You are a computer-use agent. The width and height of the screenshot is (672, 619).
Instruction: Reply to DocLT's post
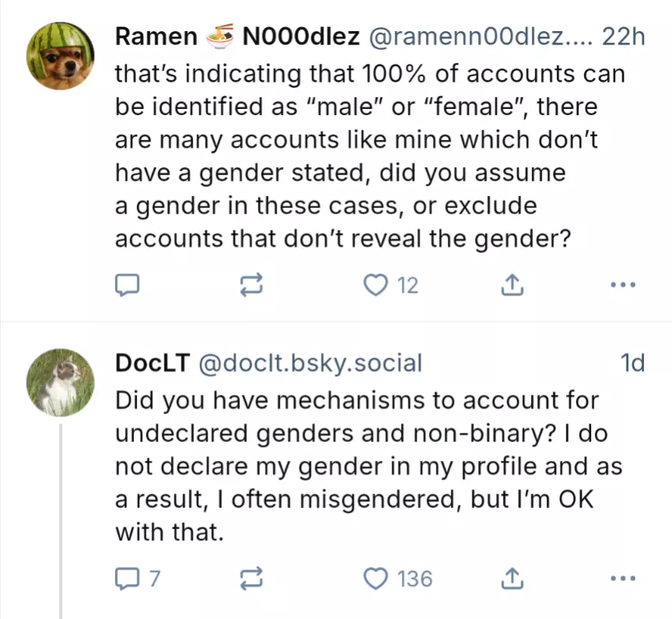tap(127, 579)
